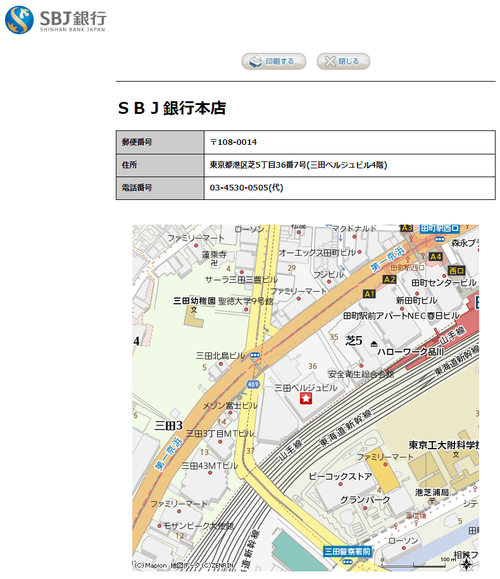The width and height of the screenshot is (500, 579).
Task: Click the 港芝浦局 post office label
Action: click(432, 492)
